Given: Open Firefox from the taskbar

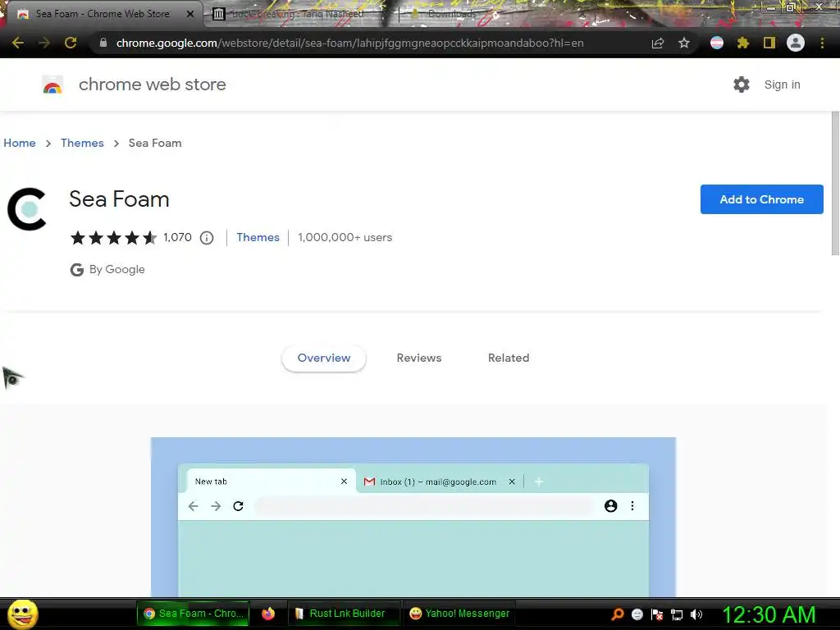Looking at the screenshot, I should (268, 614).
